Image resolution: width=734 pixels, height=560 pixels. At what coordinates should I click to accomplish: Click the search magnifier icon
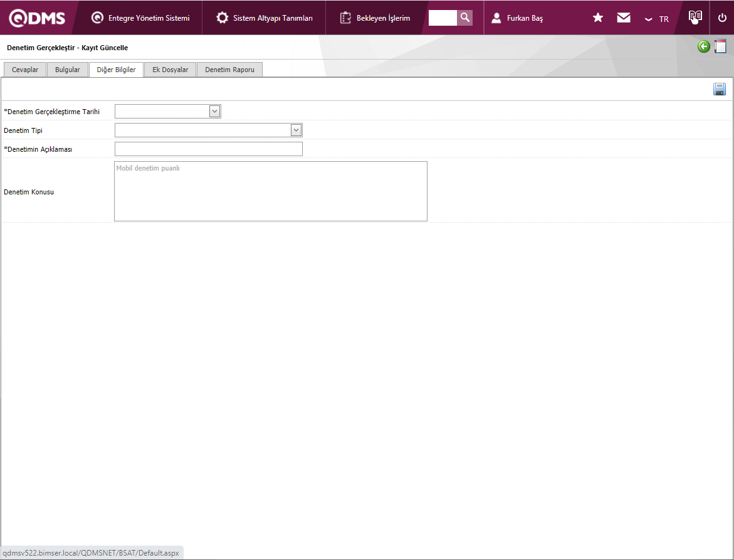click(464, 18)
